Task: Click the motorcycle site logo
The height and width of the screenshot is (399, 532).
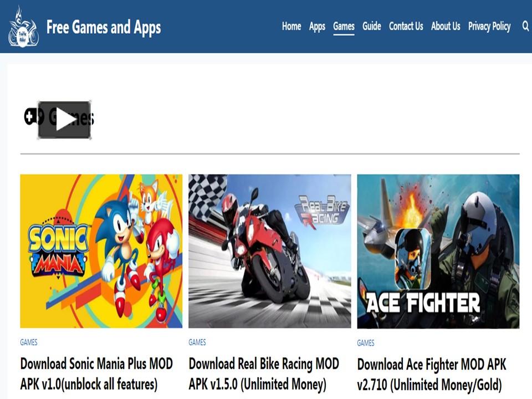Action: [x=23, y=27]
